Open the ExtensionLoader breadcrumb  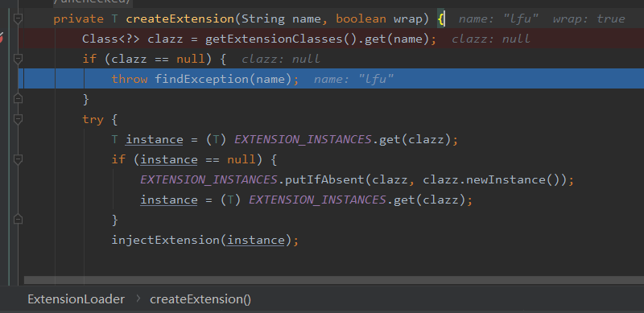pyautogui.click(x=76, y=299)
